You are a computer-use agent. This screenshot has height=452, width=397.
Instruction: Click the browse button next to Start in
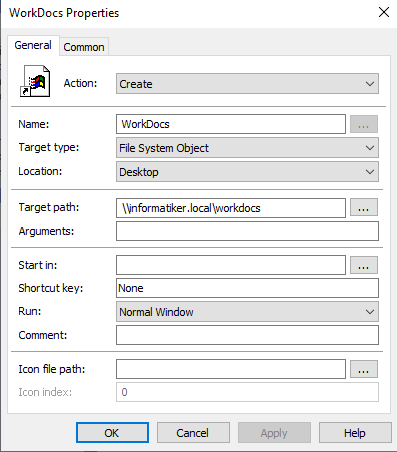coord(364,265)
